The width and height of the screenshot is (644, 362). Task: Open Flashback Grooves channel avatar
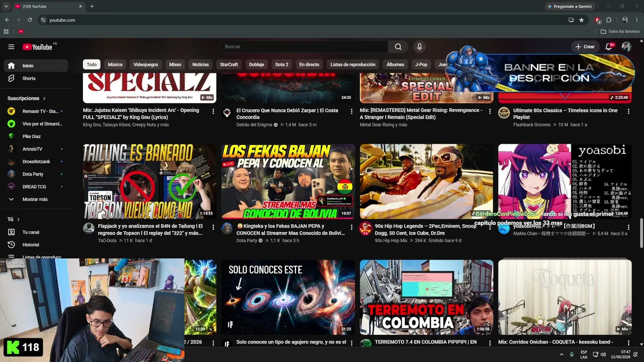coord(504,113)
